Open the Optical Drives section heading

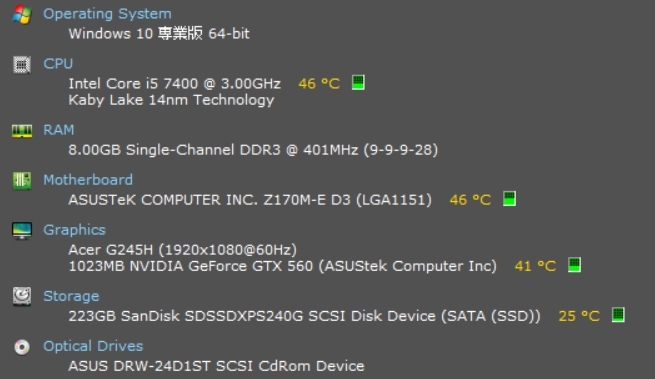(93, 346)
